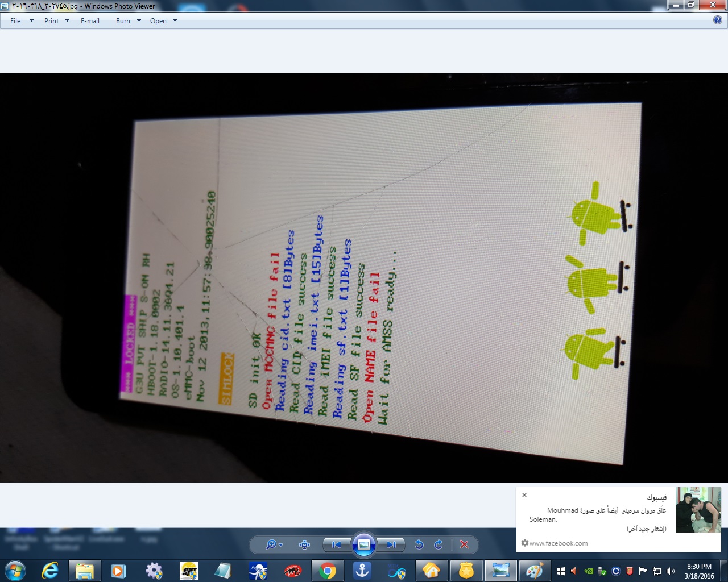The width and height of the screenshot is (728, 582).
Task: Open Action Center flag tray icon
Action: 643,571
